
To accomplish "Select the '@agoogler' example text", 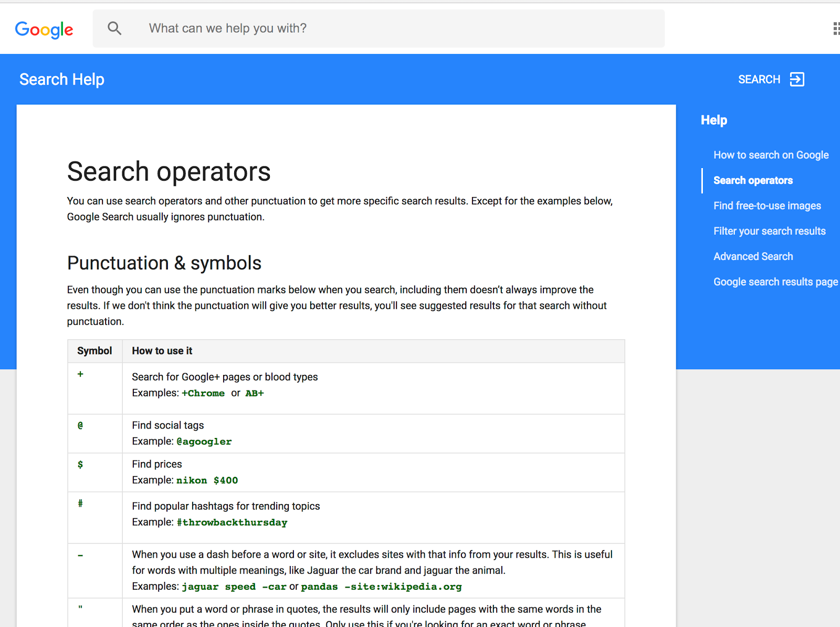I will click(204, 441).
